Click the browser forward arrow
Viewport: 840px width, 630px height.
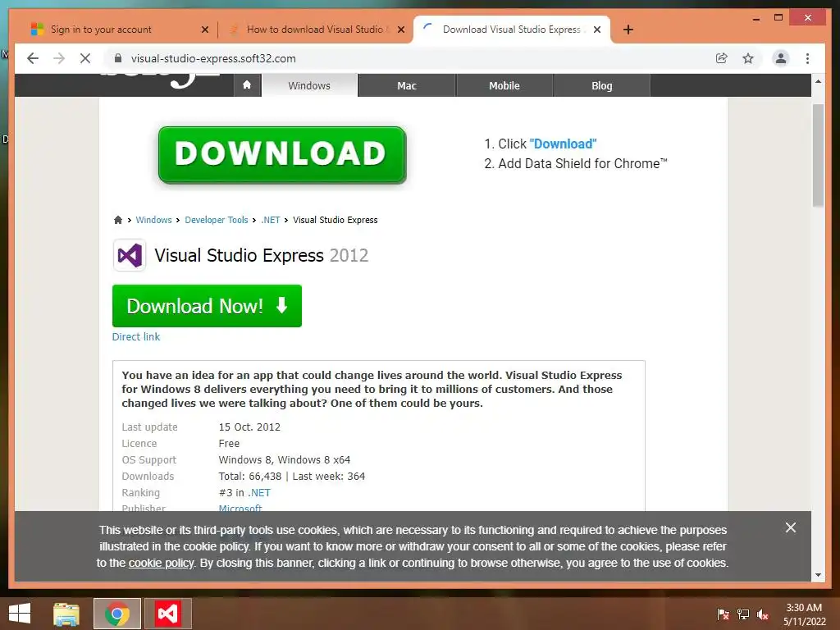(59, 58)
